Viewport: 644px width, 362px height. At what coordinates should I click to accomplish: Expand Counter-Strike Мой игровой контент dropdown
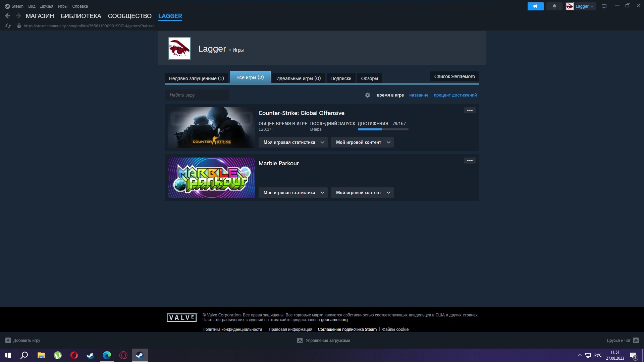point(362,142)
